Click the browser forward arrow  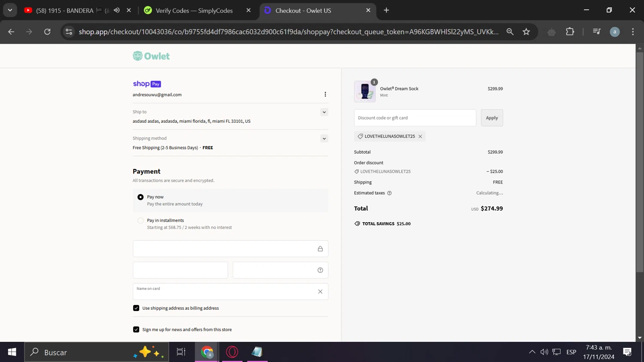[x=29, y=32]
